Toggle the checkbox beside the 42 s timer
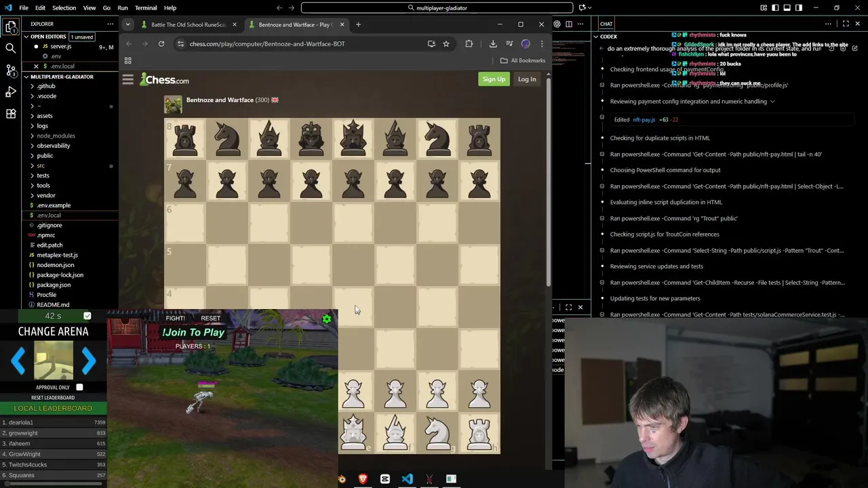 pos(87,316)
